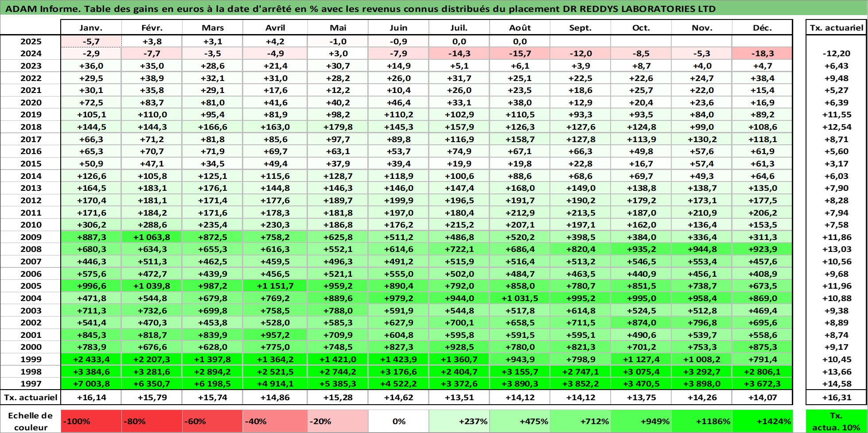
Task: Select cell +944,8 in 2008 row
Action: coord(702,249)
